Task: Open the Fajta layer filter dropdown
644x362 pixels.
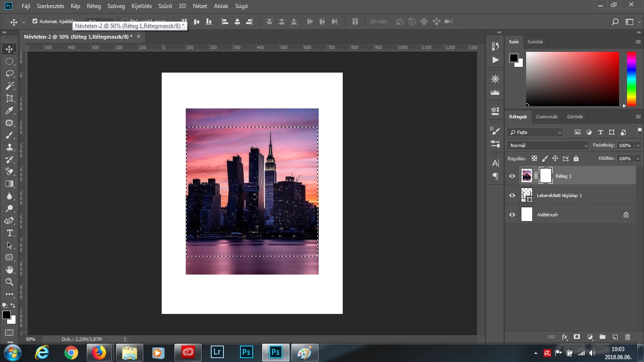Action: pos(535,132)
